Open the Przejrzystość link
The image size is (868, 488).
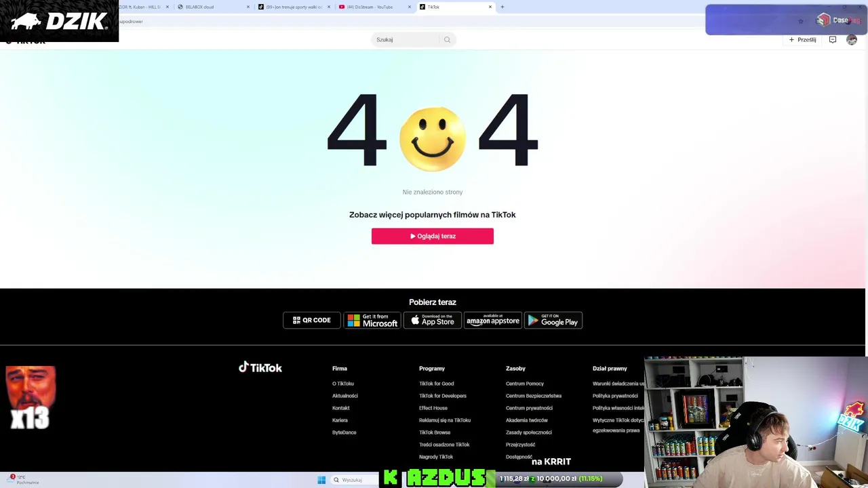tap(521, 445)
